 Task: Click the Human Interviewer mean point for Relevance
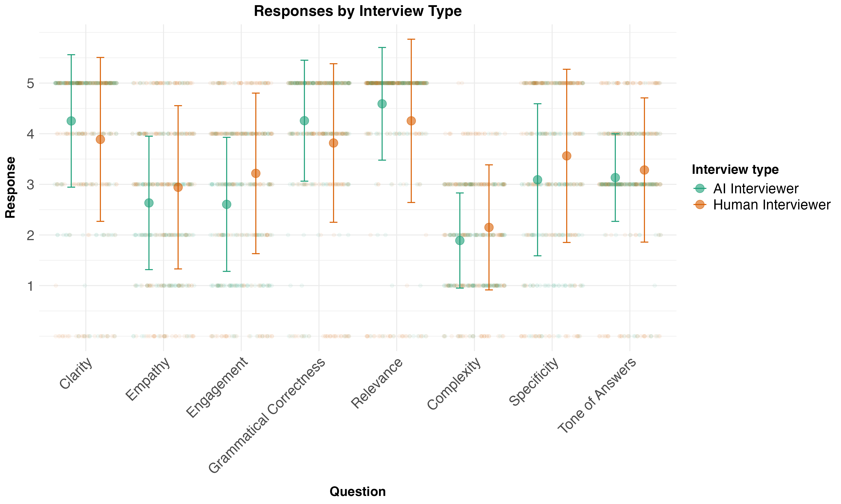click(411, 121)
